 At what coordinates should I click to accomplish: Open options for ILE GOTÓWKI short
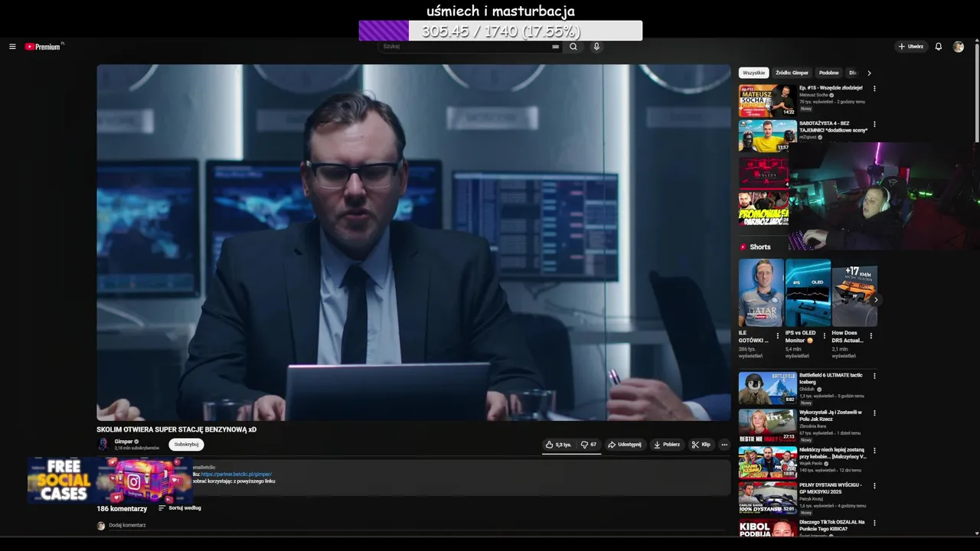(778, 335)
